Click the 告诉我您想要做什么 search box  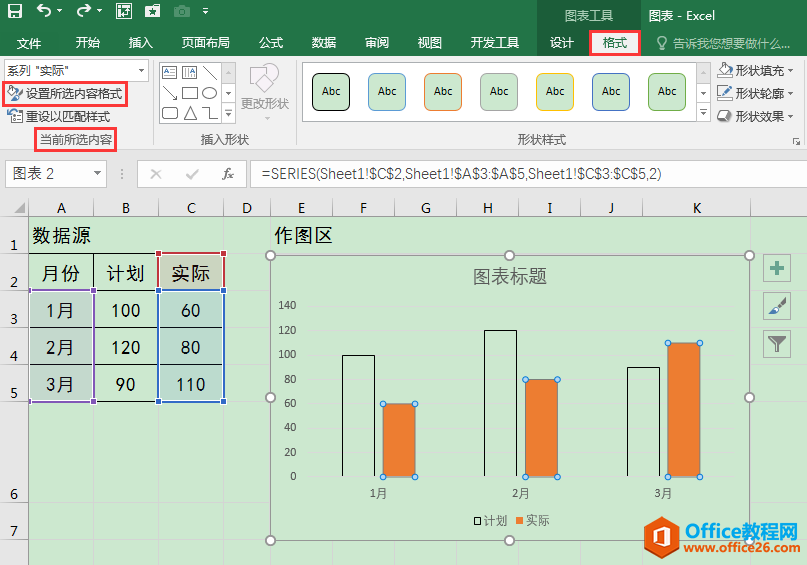pyautogui.click(x=724, y=44)
